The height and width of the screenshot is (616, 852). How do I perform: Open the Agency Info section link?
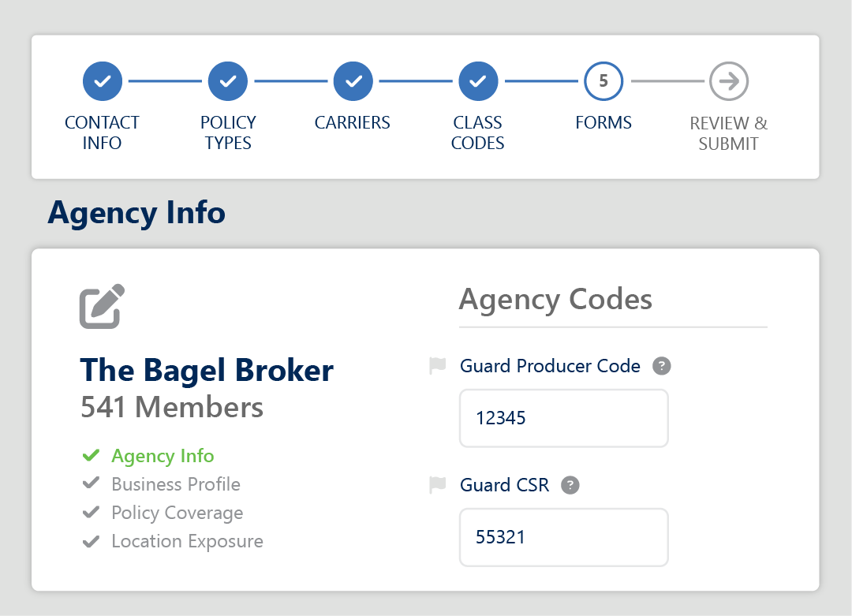point(163,456)
